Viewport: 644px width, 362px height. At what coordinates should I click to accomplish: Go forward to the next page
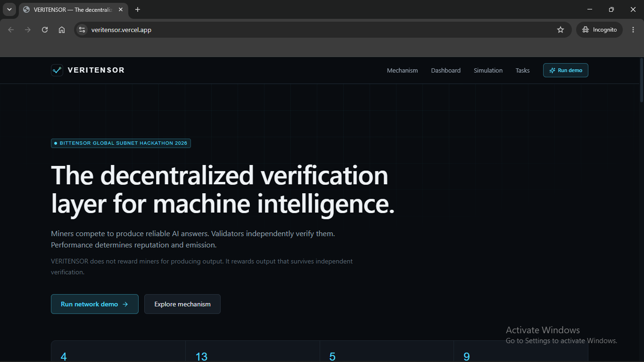(x=28, y=30)
